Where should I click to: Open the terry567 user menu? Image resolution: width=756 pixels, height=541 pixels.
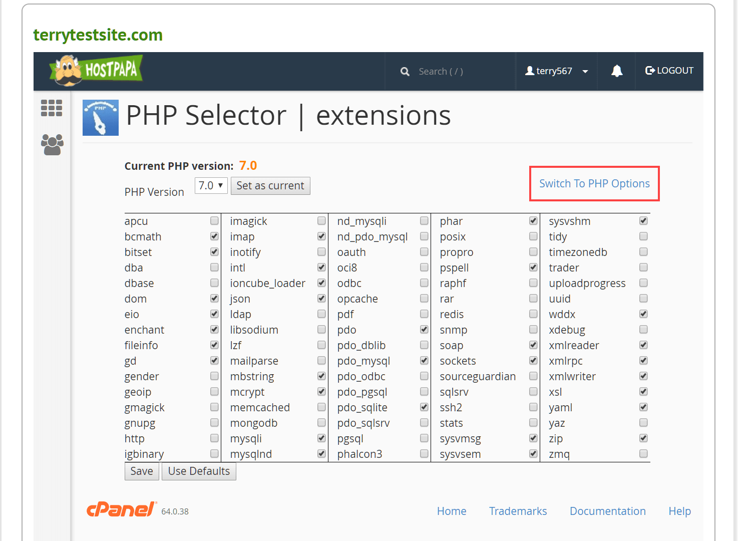pyautogui.click(x=556, y=71)
